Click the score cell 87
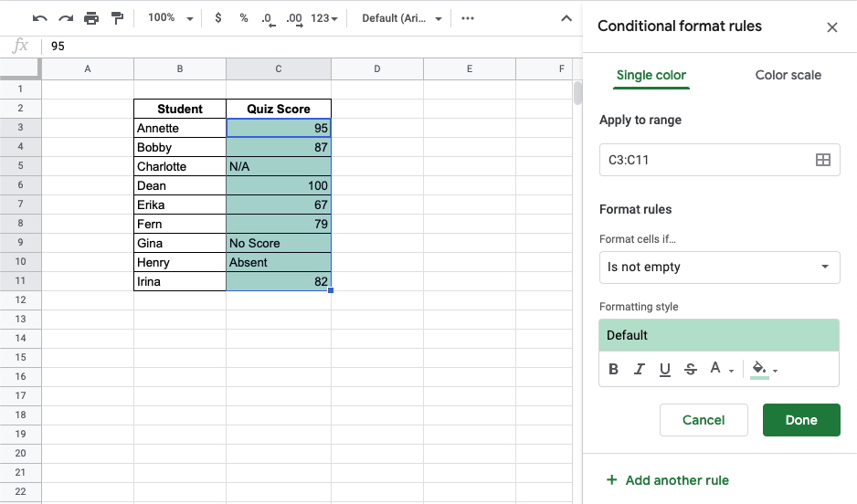 pos(278,147)
